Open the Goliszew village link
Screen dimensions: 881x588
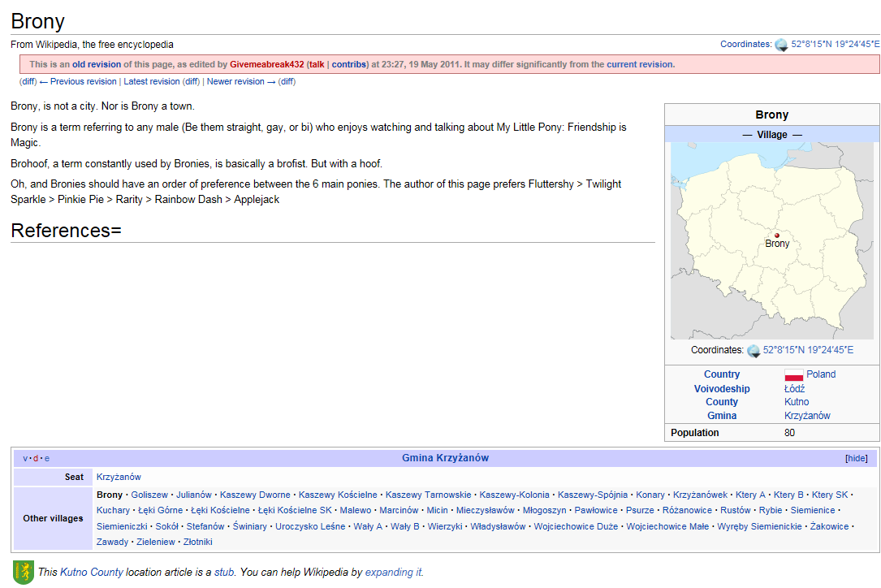point(149,495)
